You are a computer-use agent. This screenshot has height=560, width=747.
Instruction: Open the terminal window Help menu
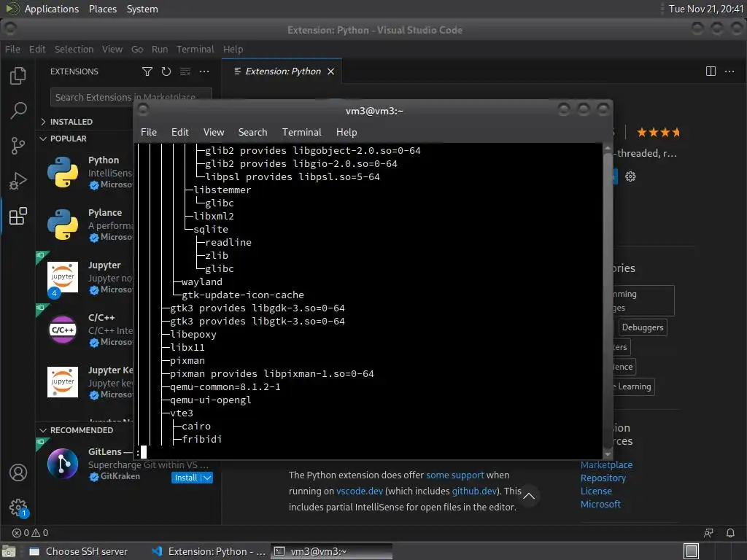(x=347, y=133)
